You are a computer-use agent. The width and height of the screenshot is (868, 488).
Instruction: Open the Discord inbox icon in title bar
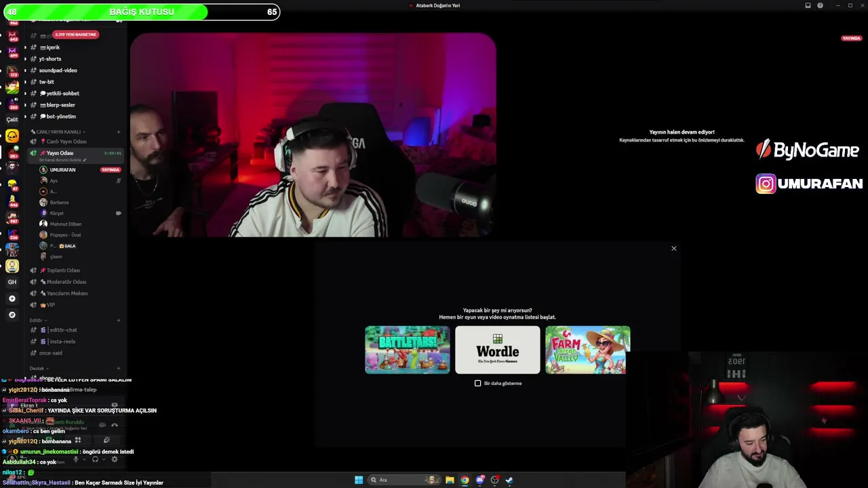(x=808, y=5)
